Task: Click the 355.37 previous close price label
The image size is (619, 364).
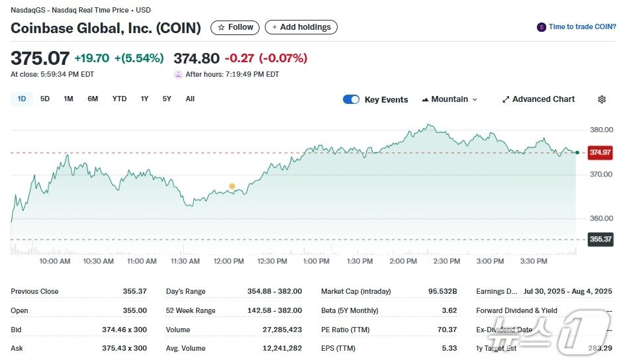Action: point(600,239)
